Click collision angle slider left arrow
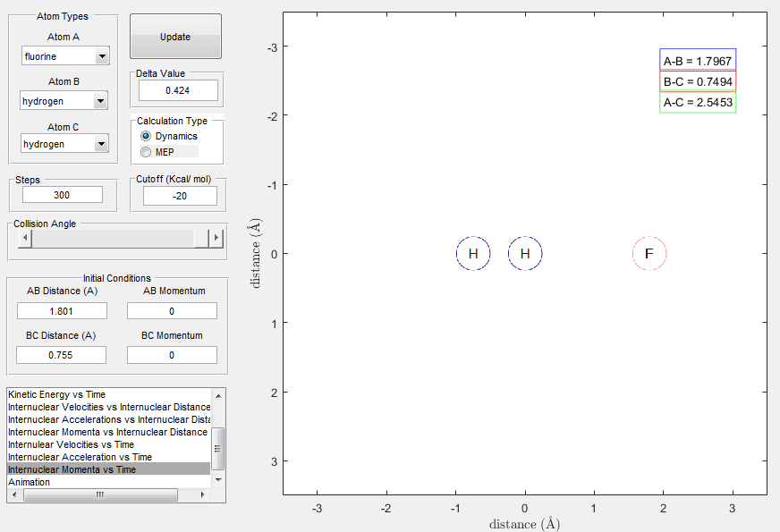 click(x=25, y=238)
